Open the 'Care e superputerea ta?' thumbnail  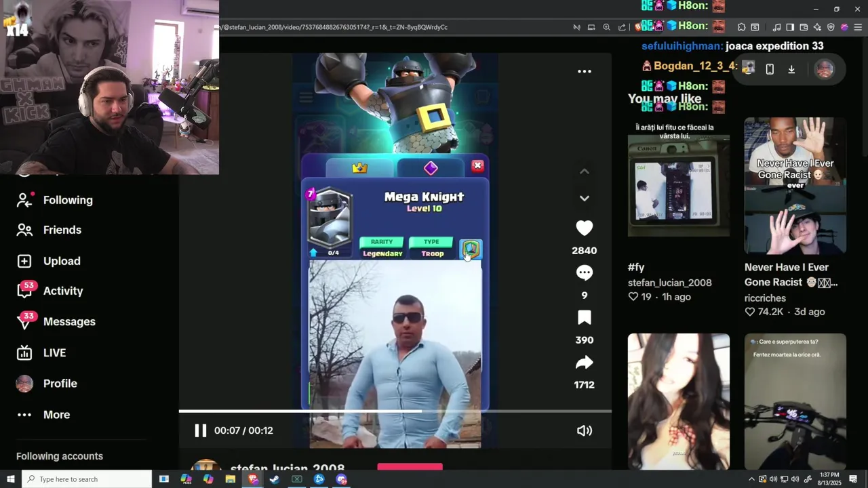pos(795,401)
